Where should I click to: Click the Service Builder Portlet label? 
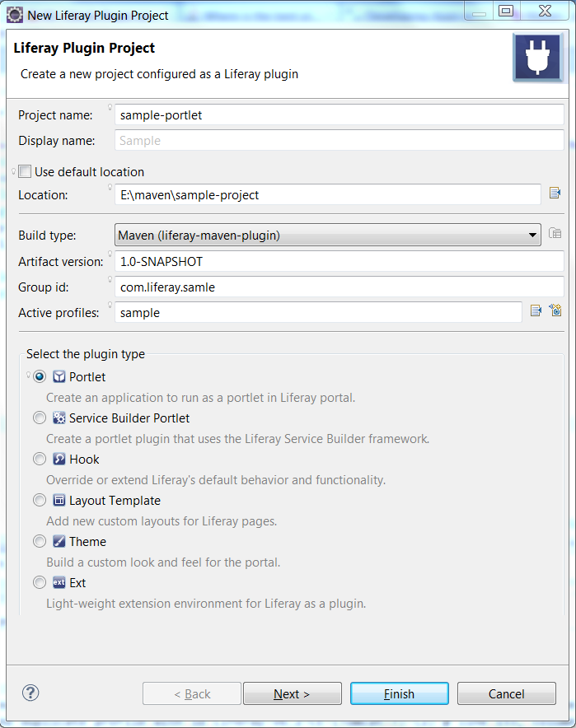point(129,418)
